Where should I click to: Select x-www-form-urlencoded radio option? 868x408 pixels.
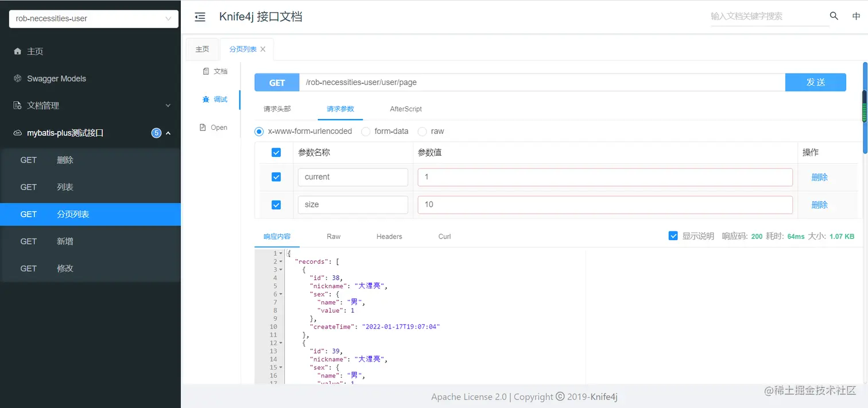pos(259,132)
